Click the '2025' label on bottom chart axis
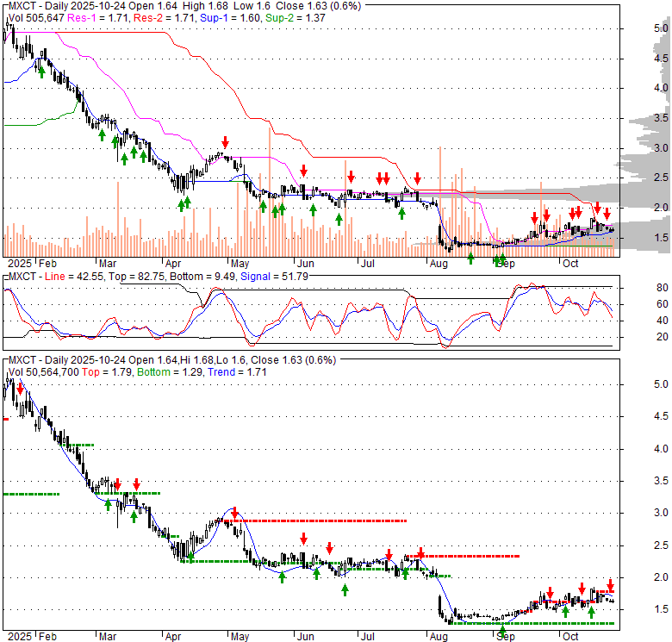This screenshot has width=672, height=642. coord(20,637)
